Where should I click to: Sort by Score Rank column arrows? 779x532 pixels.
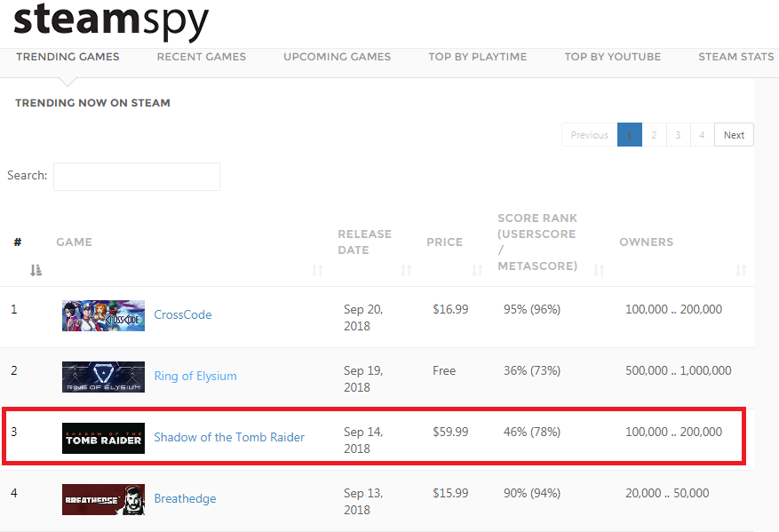point(599,270)
